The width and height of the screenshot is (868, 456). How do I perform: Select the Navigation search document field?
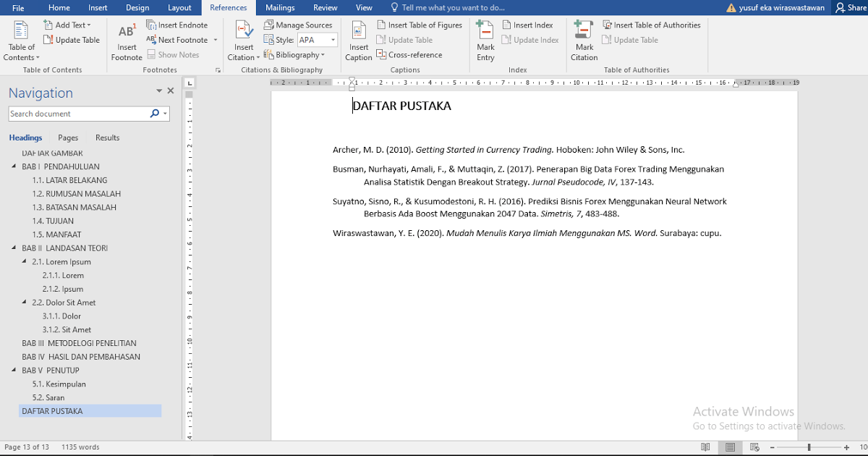tap(80, 114)
